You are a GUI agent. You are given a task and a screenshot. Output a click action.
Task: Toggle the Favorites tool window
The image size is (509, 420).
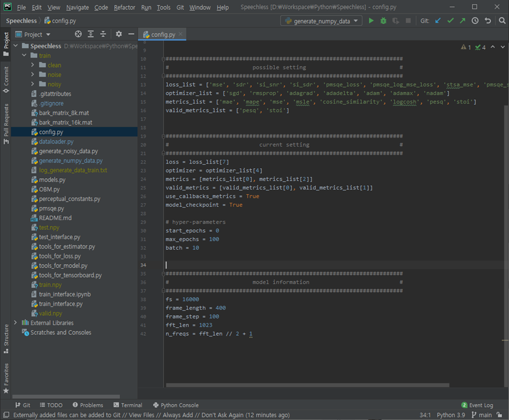(6, 378)
